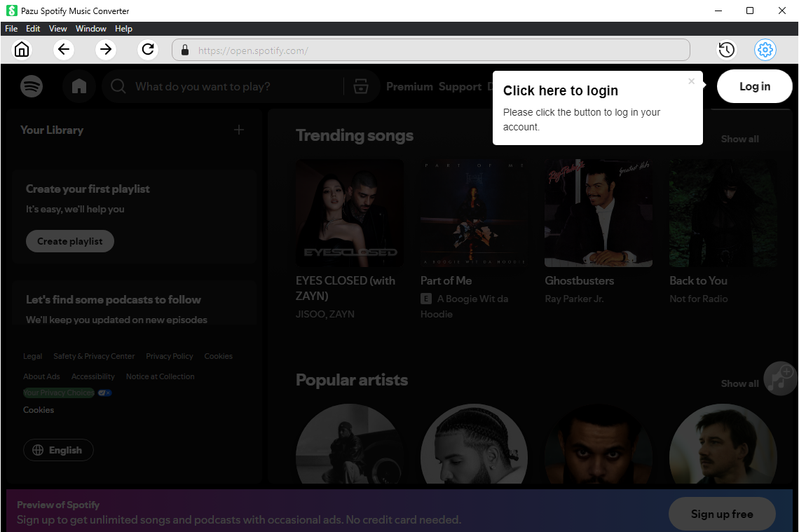
Task: Reload the page with the refresh icon
Action: click(x=148, y=50)
